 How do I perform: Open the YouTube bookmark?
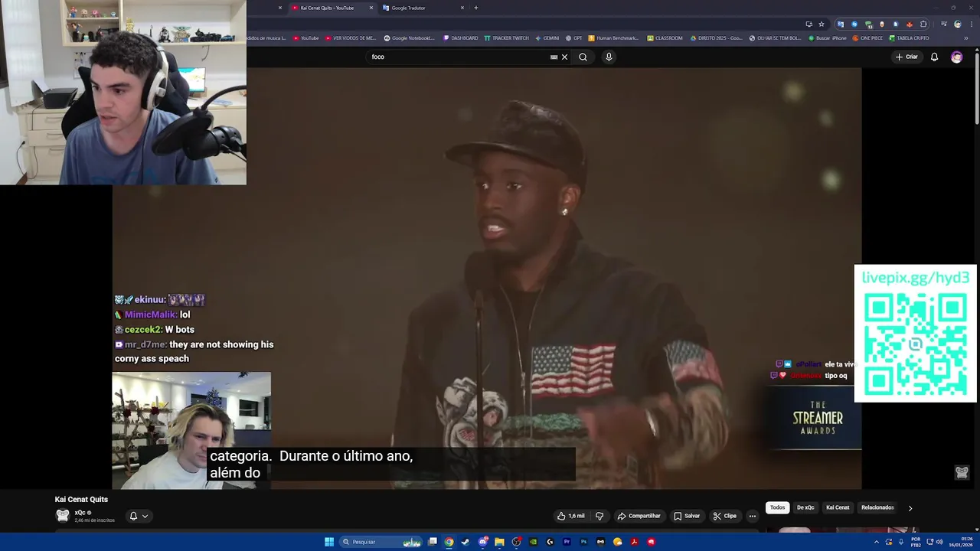(x=306, y=37)
